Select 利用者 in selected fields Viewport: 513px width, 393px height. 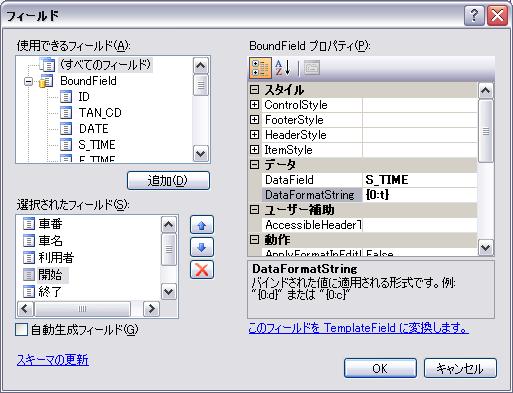(x=56, y=258)
